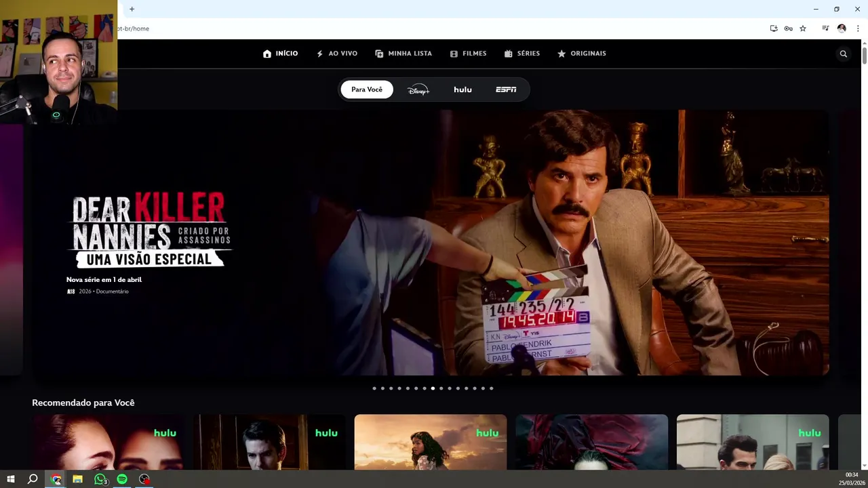868x488 pixels.
Task: Click the list icon beside Minha Lista
Action: pos(379,54)
